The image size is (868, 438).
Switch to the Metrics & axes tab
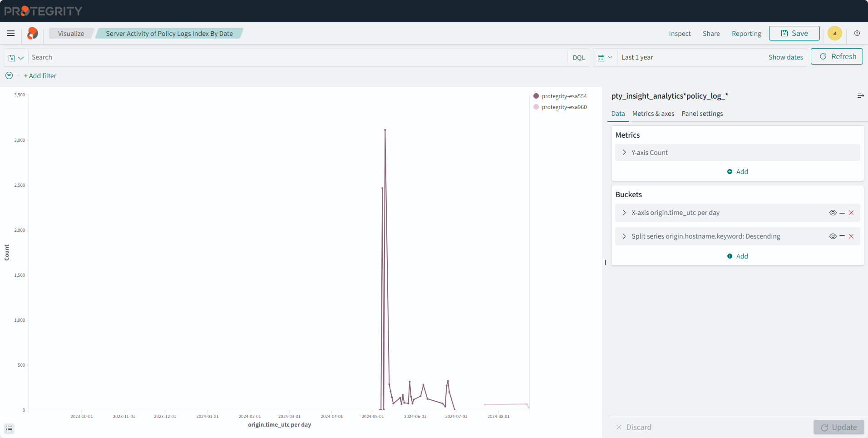[653, 114]
